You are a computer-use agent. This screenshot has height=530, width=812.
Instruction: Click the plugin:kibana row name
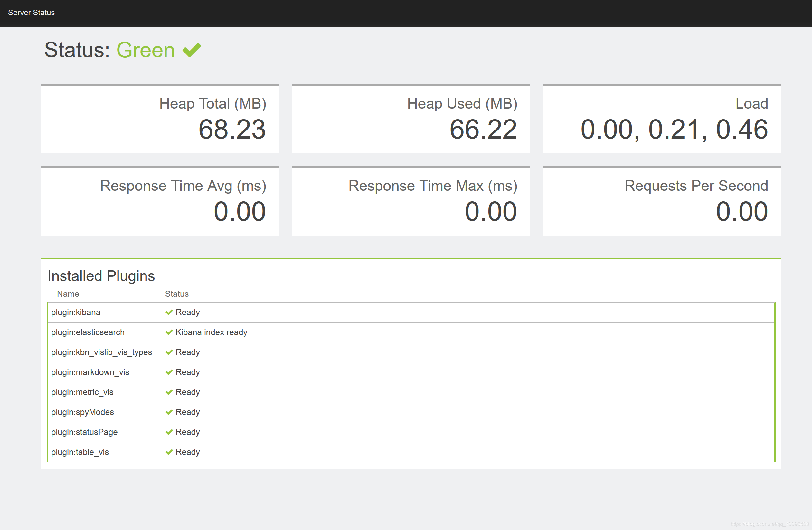[76, 312]
